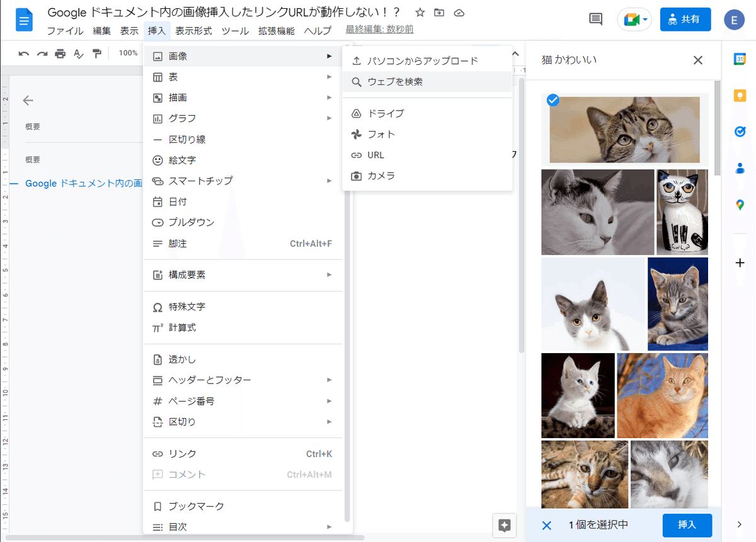This screenshot has width=756, height=542.
Task: Open the Meet dropdown arrow
Action: coord(644,20)
